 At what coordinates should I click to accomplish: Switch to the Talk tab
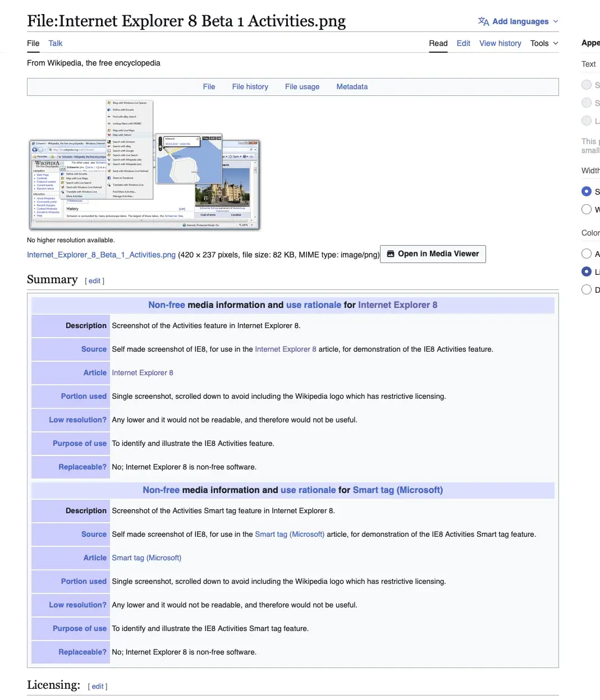coord(55,43)
